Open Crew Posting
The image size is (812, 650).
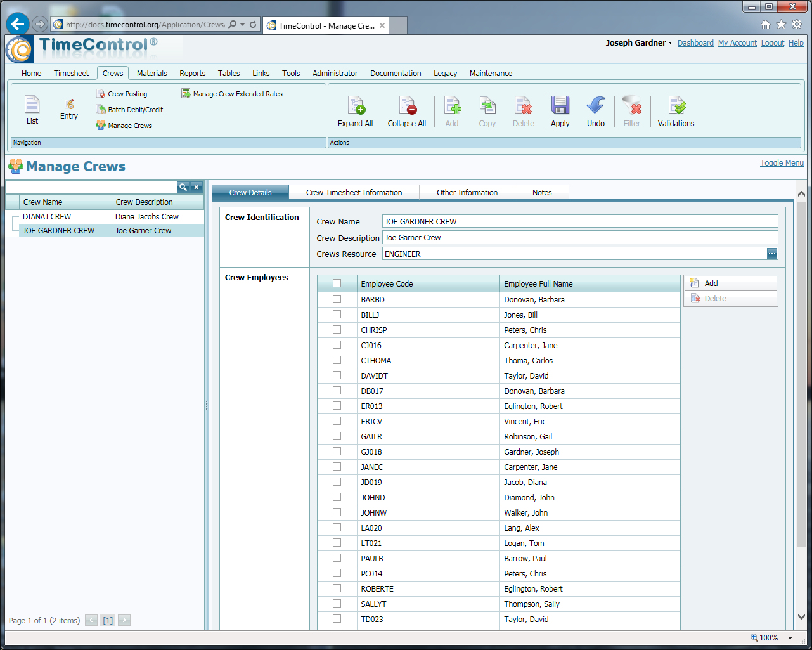click(x=122, y=94)
